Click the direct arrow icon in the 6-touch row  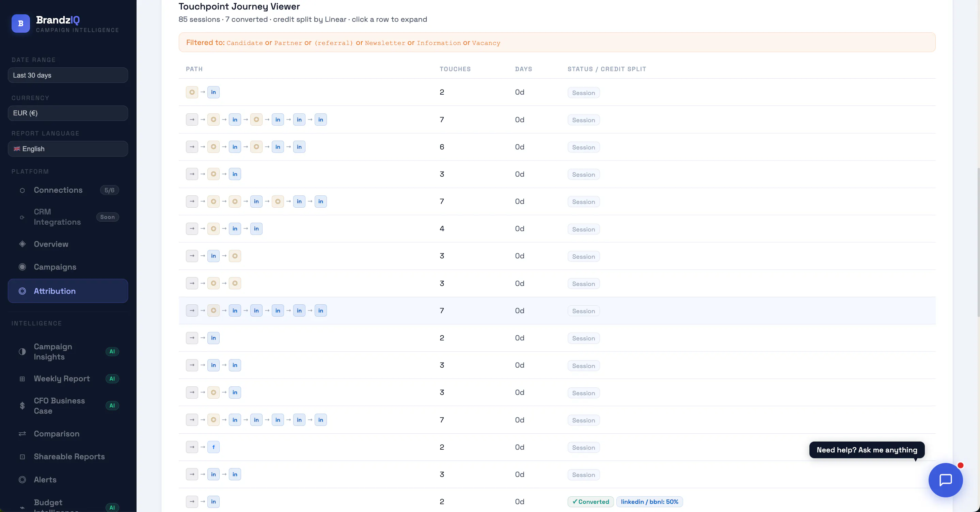pos(192,147)
